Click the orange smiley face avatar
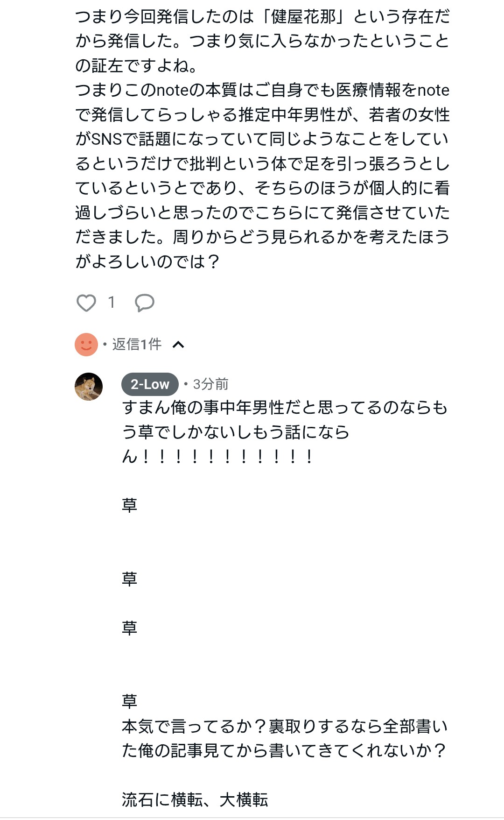The image size is (504, 820). point(86,345)
